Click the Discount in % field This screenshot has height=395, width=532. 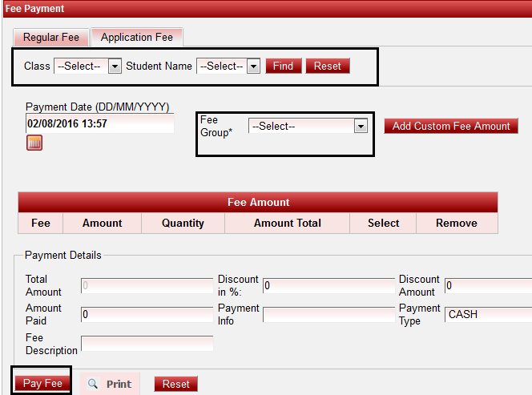pos(328,285)
